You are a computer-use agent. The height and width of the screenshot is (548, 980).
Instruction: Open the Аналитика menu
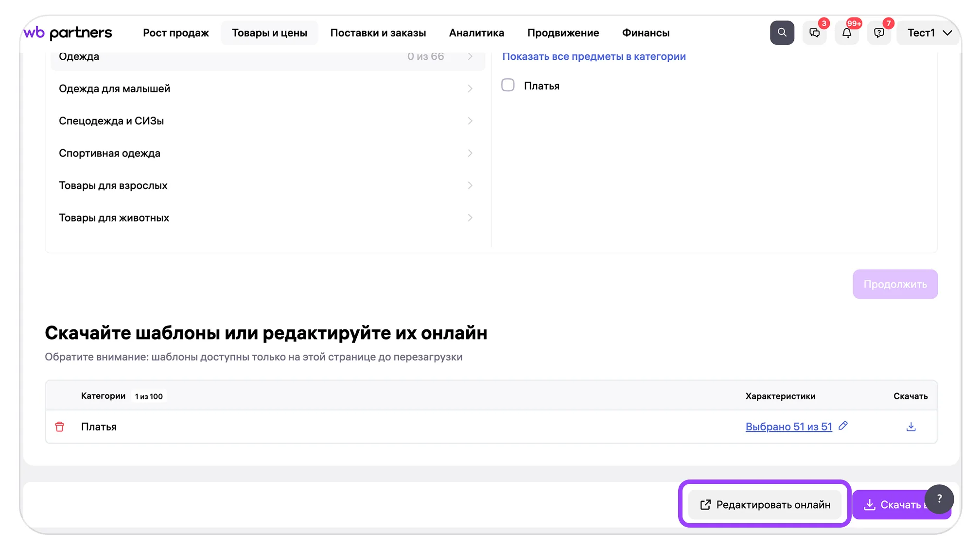476,33
